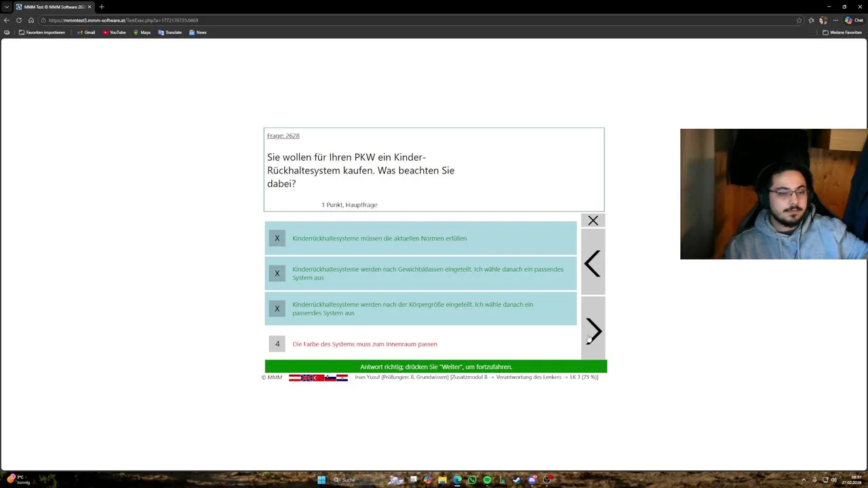868x488 pixels.
Task: Focus the address bar URL
Action: point(123,20)
